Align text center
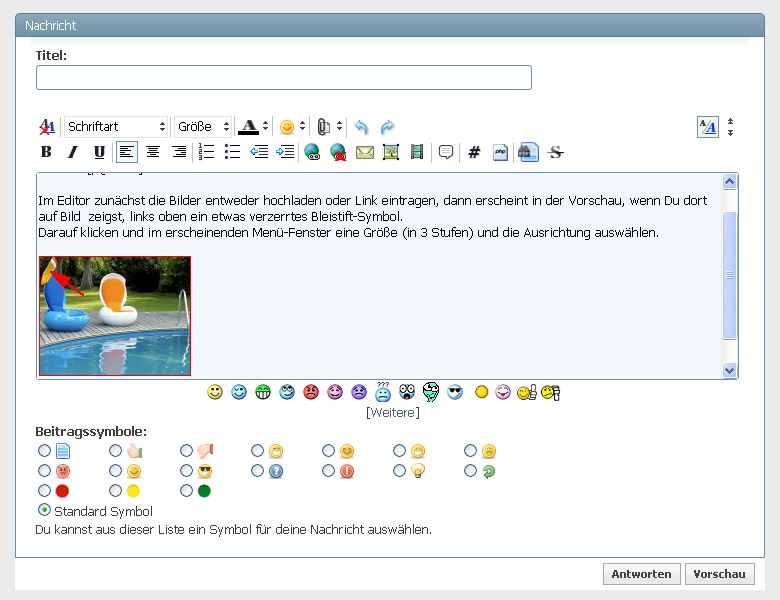 tap(153, 152)
